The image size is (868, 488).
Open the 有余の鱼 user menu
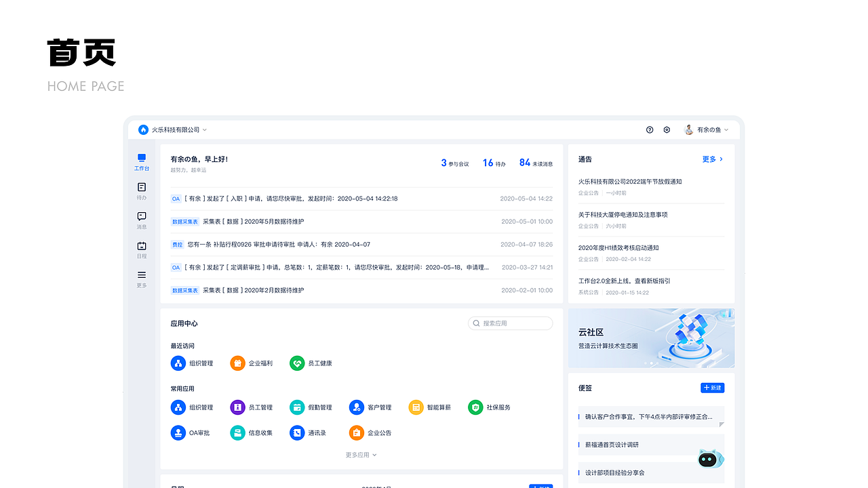click(x=708, y=129)
